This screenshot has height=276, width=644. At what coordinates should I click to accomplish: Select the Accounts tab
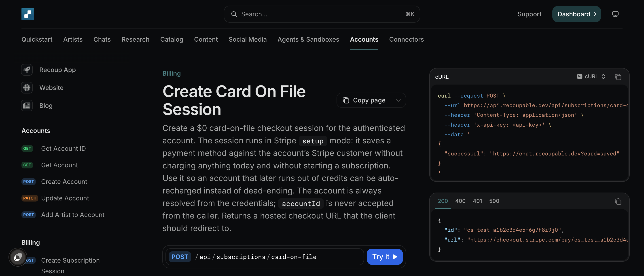[x=364, y=40]
